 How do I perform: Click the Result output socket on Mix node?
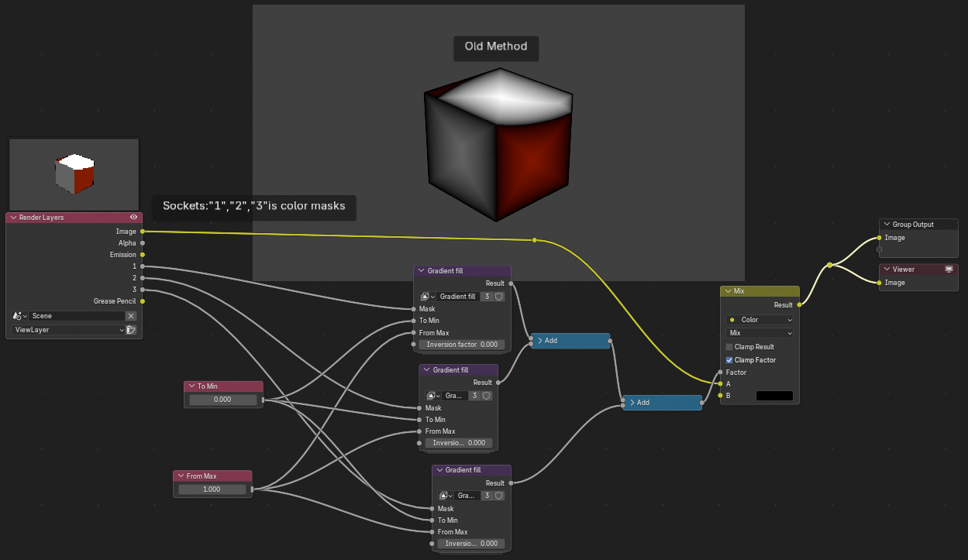[x=799, y=305]
